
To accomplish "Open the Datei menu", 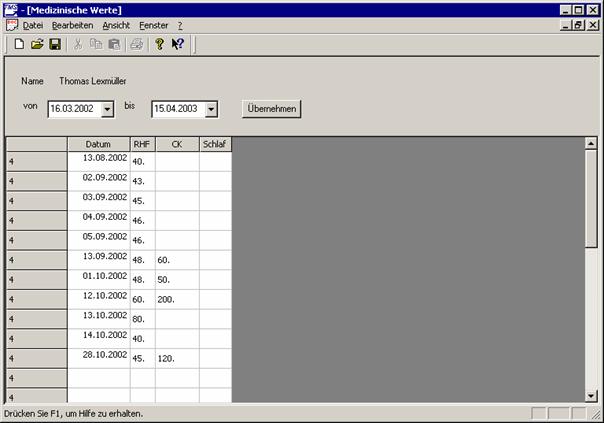I will pyautogui.click(x=33, y=25).
